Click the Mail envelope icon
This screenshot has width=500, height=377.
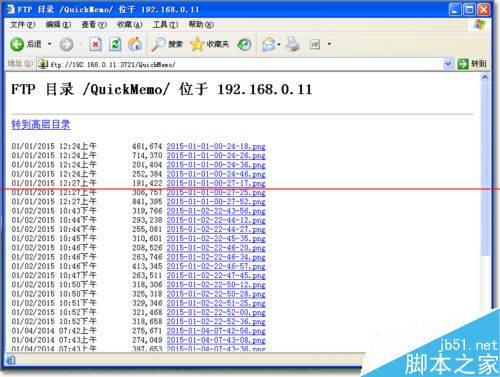pyautogui.click(x=268, y=44)
